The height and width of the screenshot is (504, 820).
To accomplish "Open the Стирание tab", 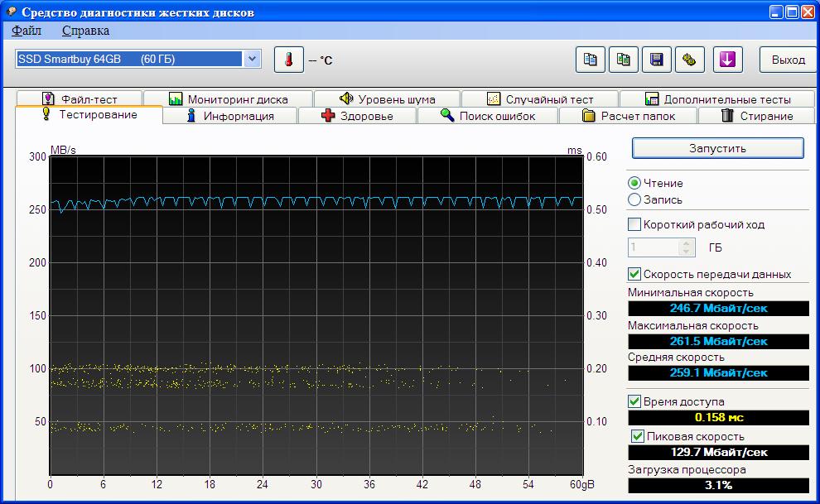I will (757, 116).
